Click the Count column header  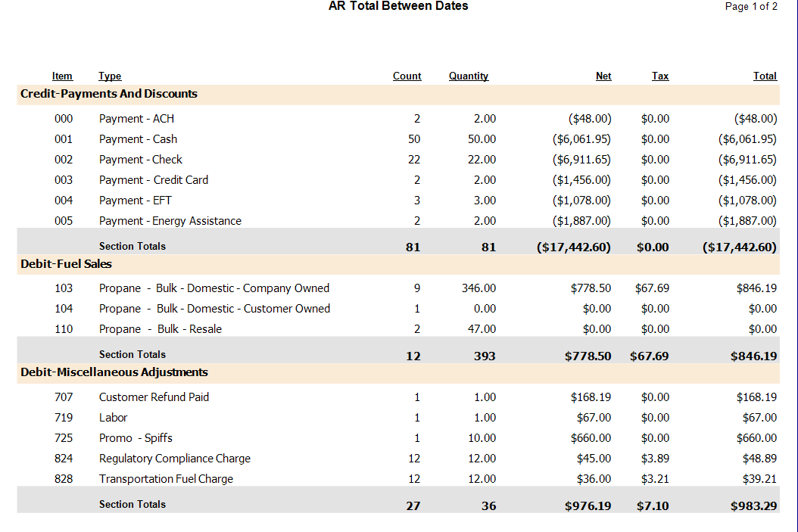407,76
